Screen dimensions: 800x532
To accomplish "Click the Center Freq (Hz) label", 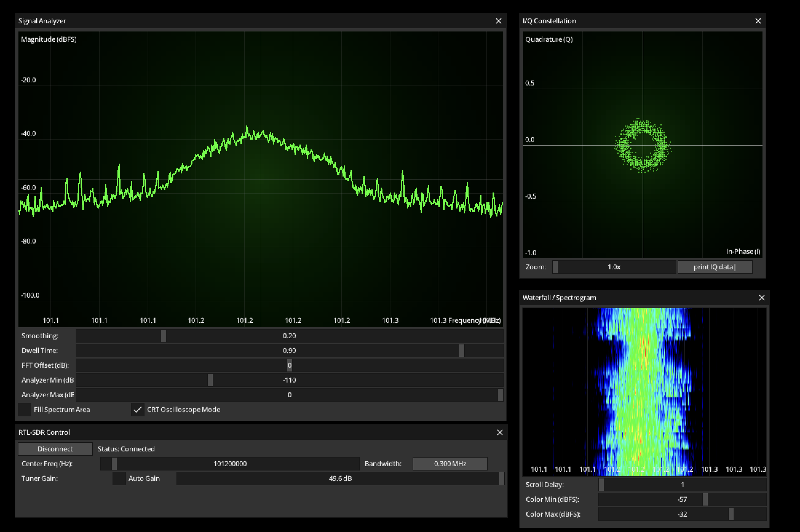I will pyautogui.click(x=47, y=464).
